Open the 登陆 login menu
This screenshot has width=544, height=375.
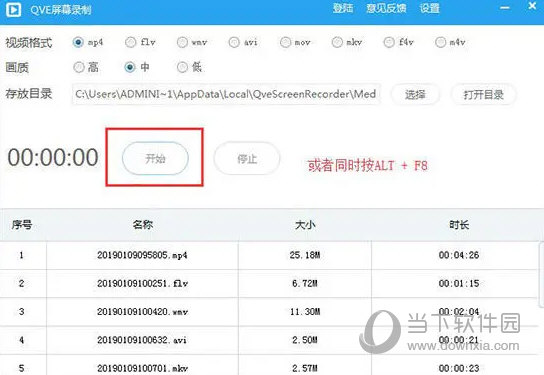pyautogui.click(x=343, y=8)
